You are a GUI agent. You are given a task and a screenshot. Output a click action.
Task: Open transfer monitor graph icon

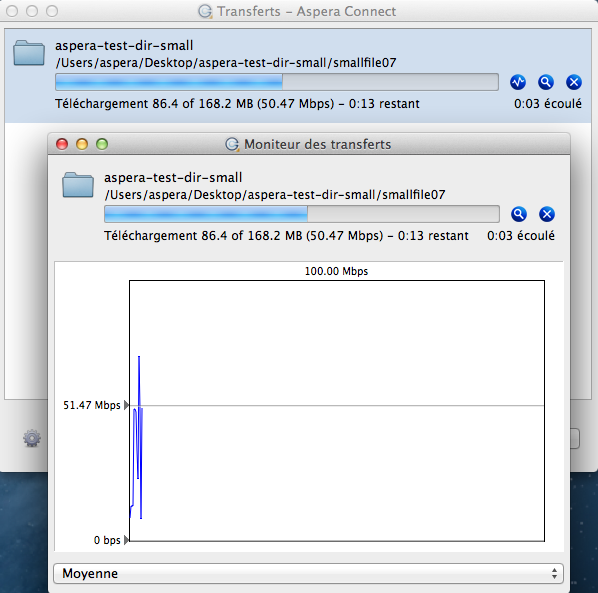point(518,82)
